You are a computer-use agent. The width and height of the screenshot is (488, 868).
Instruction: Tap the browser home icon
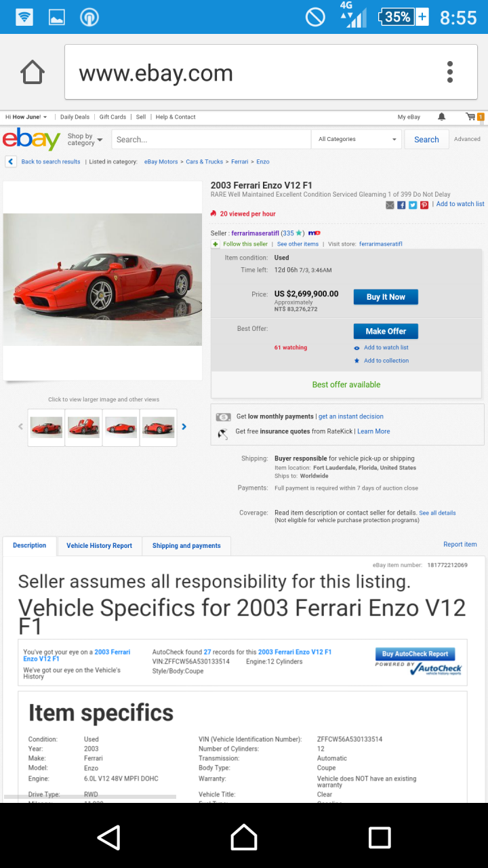[33, 73]
